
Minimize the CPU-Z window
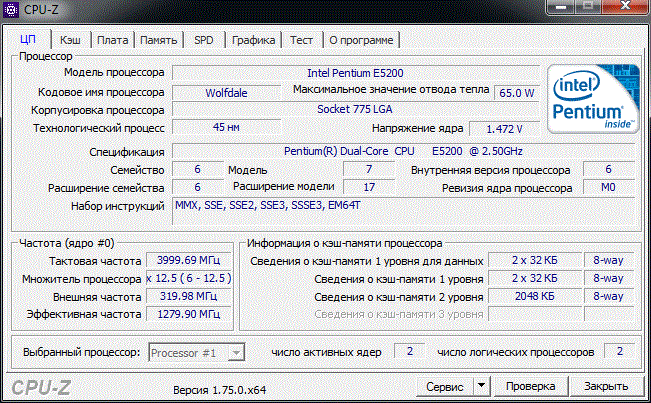561,7
